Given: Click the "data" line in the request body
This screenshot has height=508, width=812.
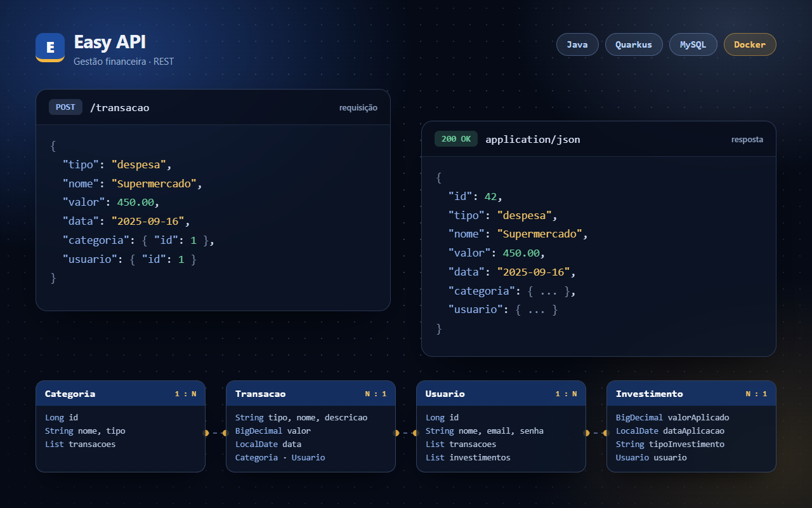Looking at the screenshot, I should pos(126,222).
